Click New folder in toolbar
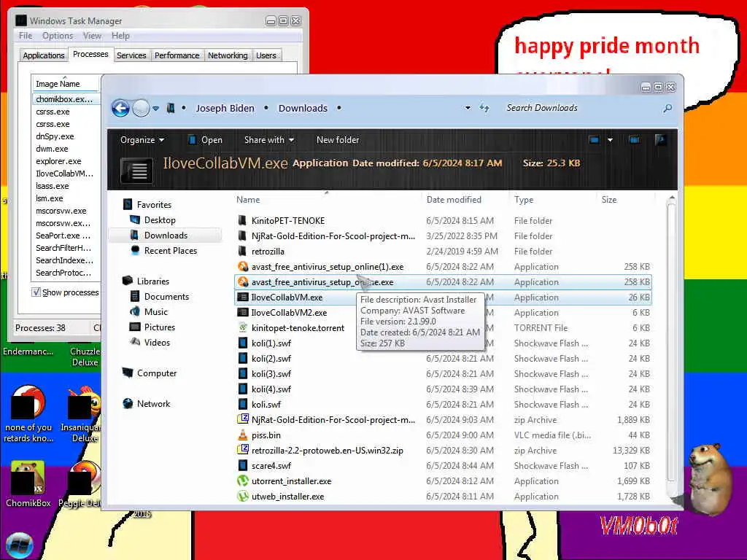The width and height of the screenshot is (747, 560). pyautogui.click(x=338, y=140)
